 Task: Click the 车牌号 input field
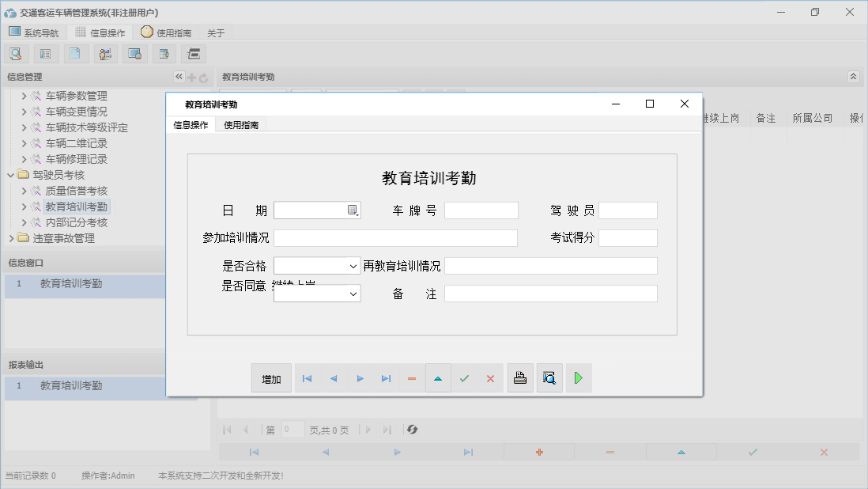pos(481,210)
